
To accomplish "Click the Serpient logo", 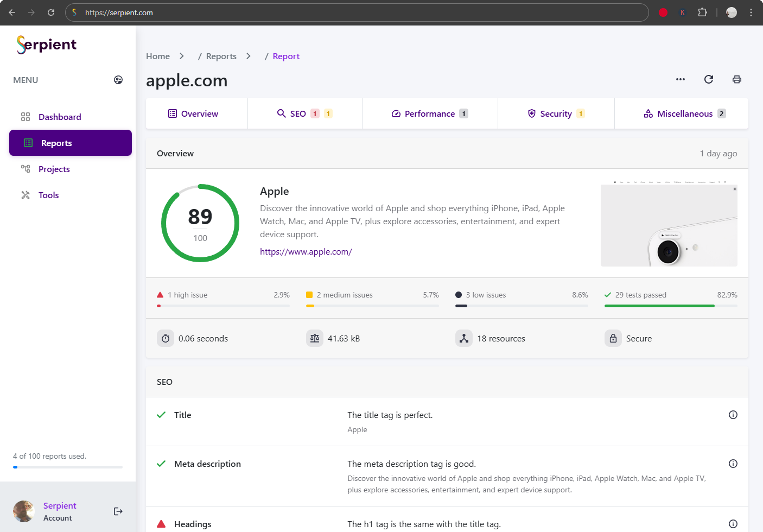I will (47, 45).
